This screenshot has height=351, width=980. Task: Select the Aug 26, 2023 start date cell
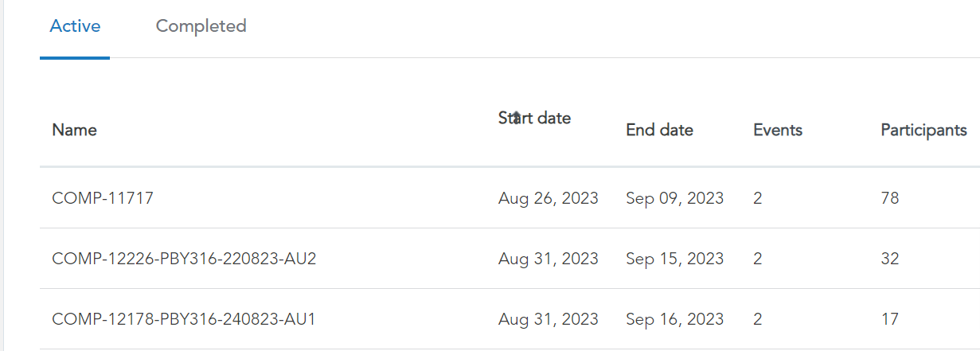(548, 198)
